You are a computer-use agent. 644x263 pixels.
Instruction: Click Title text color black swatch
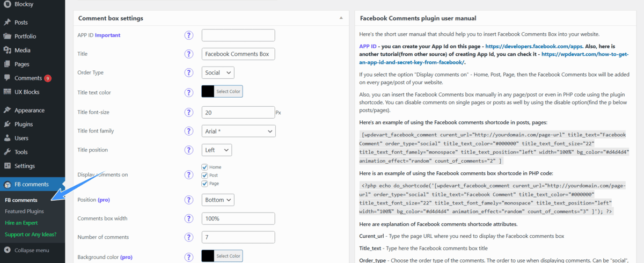208,92
